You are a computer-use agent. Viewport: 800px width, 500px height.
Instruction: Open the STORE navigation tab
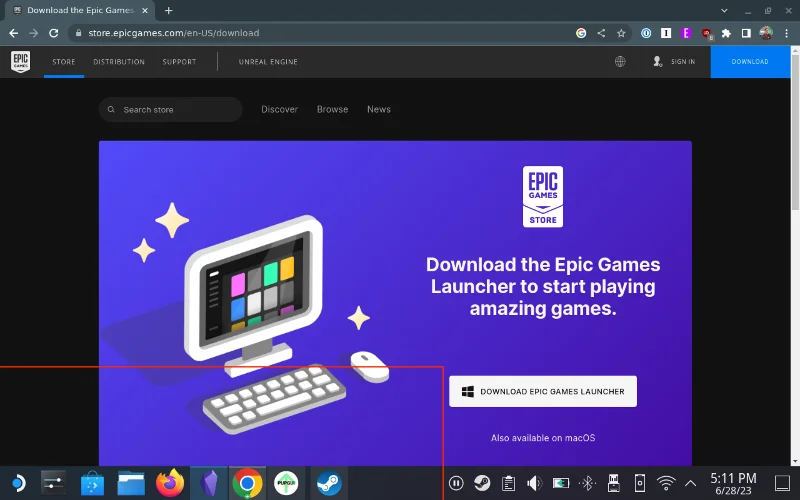(64, 62)
